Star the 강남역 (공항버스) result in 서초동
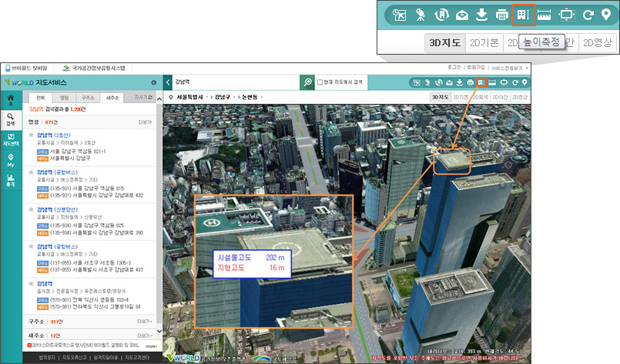Image resolution: width=620 pixels, height=364 pixels. [31, 246]
